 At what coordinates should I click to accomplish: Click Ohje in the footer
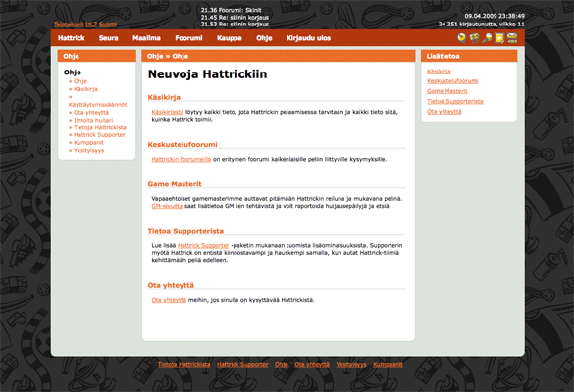click(x=282, y=365)
